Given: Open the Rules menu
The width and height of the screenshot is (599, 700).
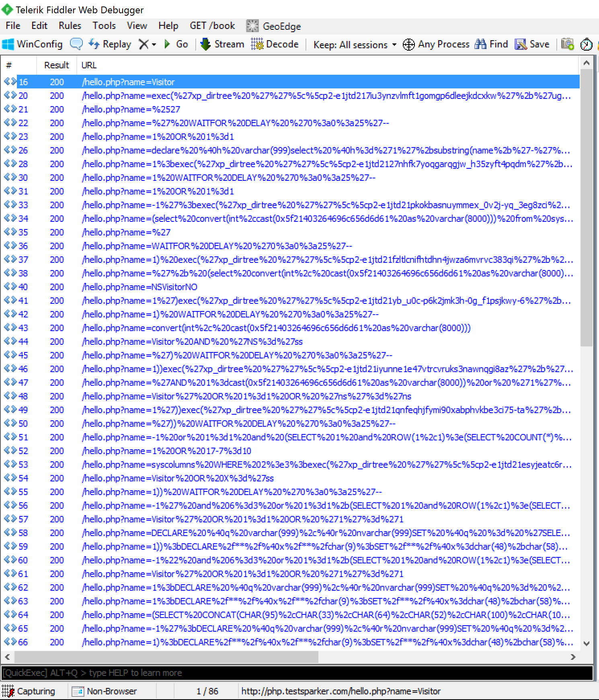Looking at the screenshot, I should tap(70, 26).
